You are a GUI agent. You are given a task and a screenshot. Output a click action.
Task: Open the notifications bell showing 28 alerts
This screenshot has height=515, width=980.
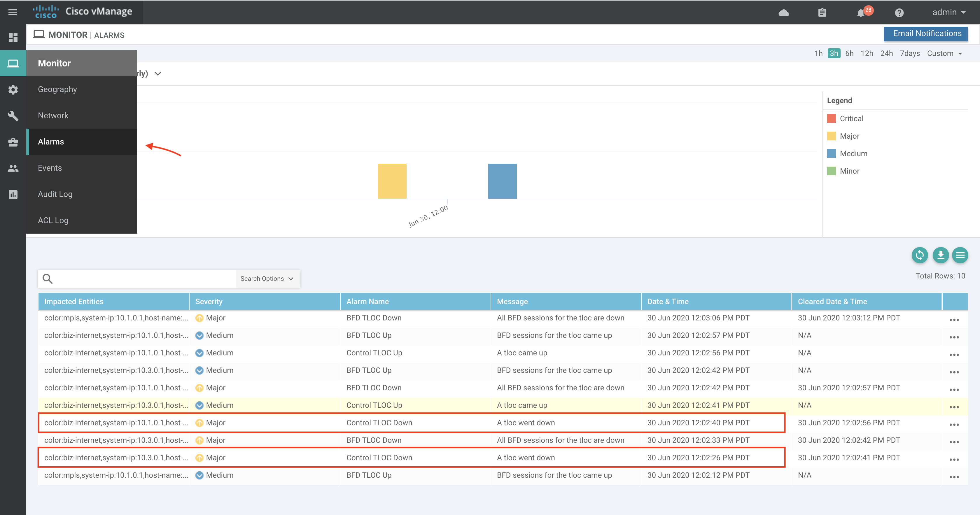pos(860,13)
